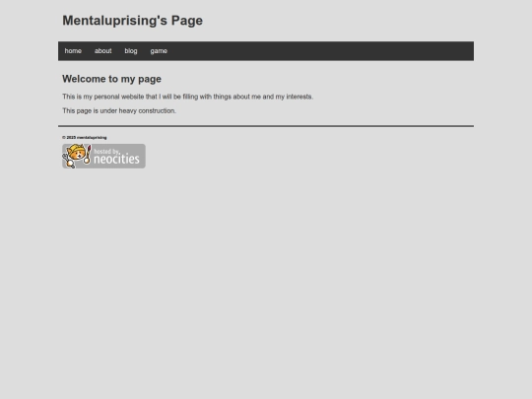Click the personal website description sentence
532x399 pixels.
187,97
